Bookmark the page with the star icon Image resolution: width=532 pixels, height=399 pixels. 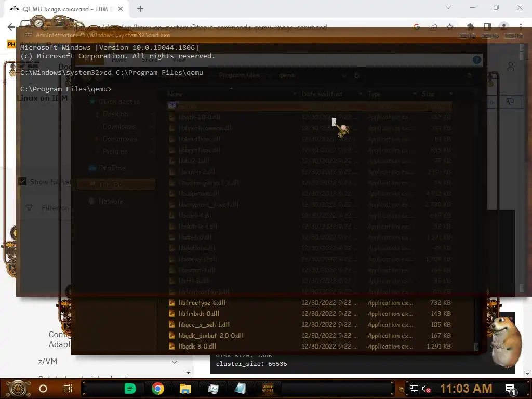[450, 27]
